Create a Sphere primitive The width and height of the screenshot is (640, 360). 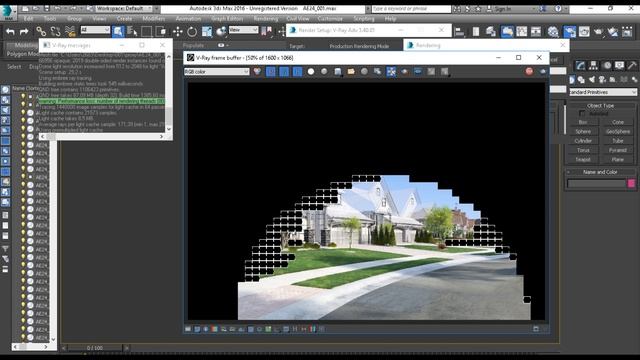[x=583, y=131]
